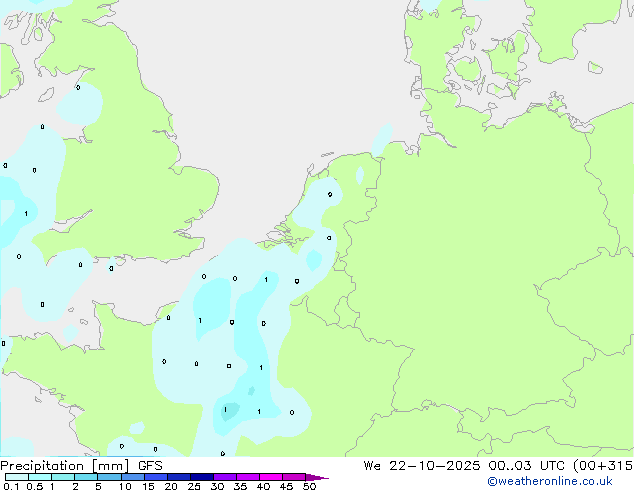Click the '25' legend scale label

click(194, 486)
